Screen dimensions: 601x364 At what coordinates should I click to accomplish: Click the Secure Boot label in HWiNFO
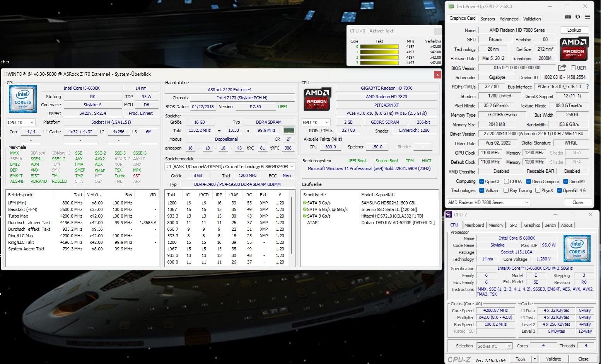coord(387,161)
